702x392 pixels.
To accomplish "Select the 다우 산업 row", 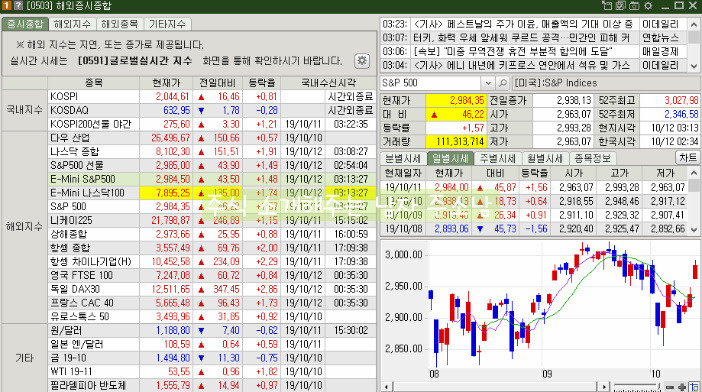I will click(x=212, y=138).
